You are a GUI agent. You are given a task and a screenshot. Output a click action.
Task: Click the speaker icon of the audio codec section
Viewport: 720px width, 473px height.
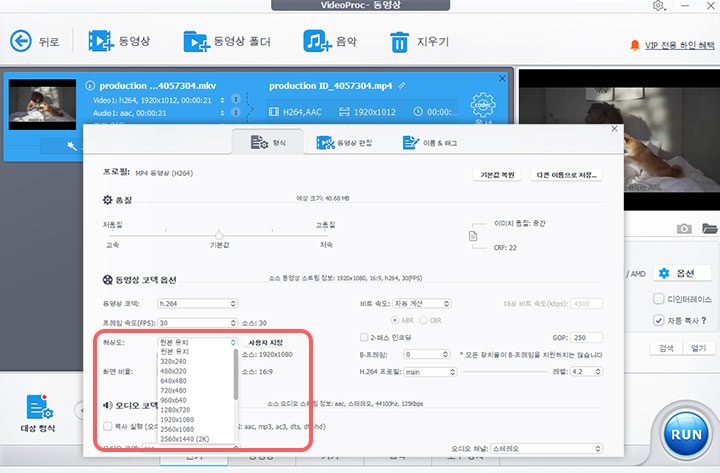coord(107,405)
